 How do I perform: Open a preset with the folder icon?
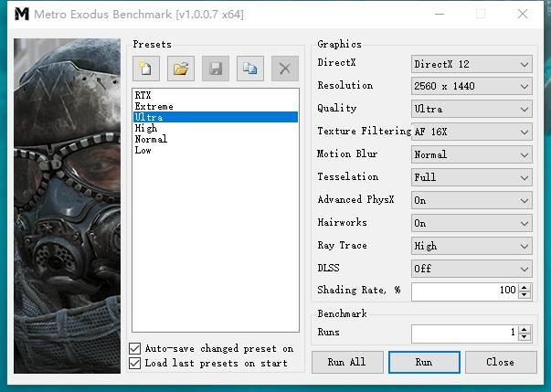click(181, 69)
